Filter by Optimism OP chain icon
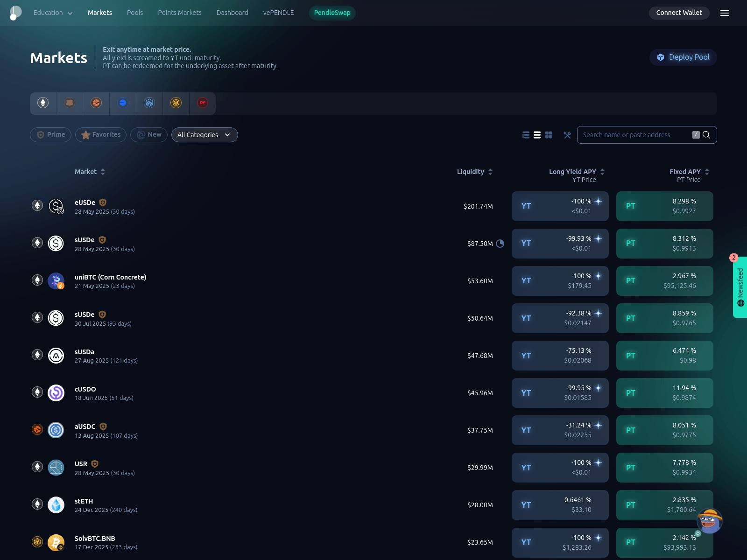 coord(203,103)
